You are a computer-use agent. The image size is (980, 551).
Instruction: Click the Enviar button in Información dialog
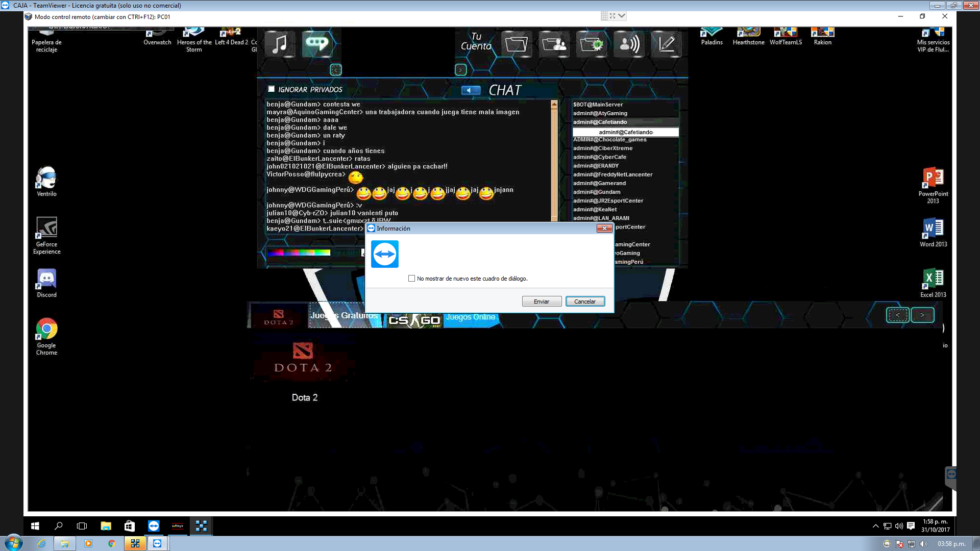[542, 302]
